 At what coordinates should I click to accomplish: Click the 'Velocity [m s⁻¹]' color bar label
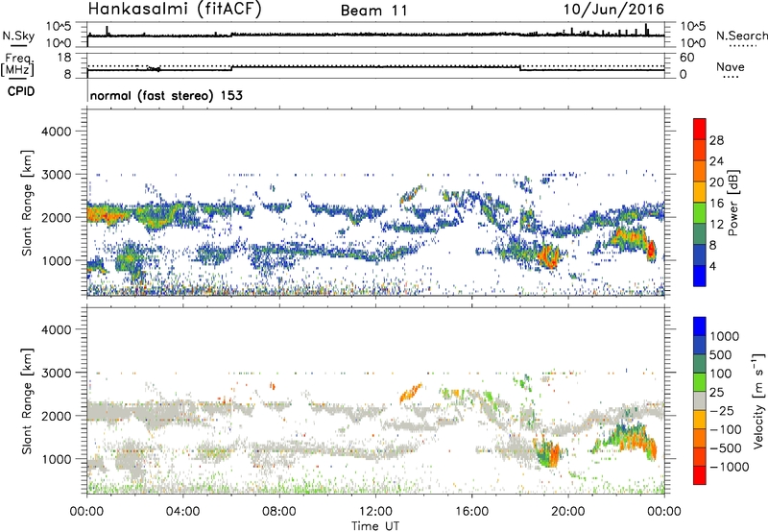point(758,400)
